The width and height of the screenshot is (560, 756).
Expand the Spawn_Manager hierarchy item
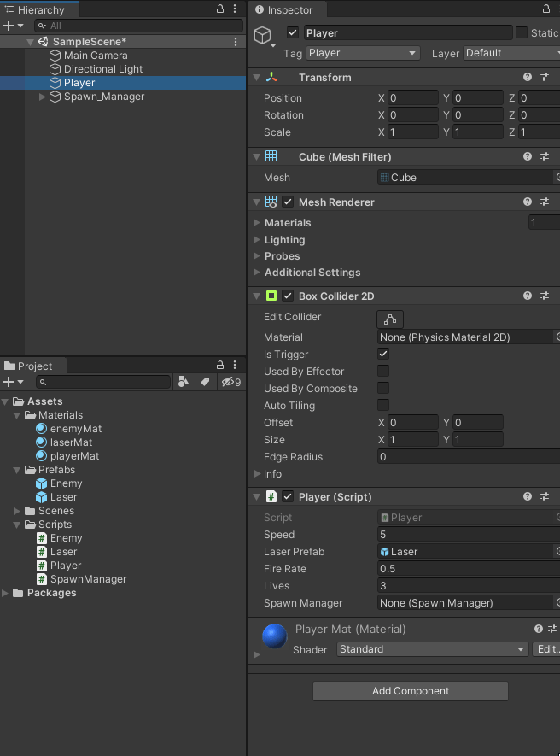(x=42, y=97)
